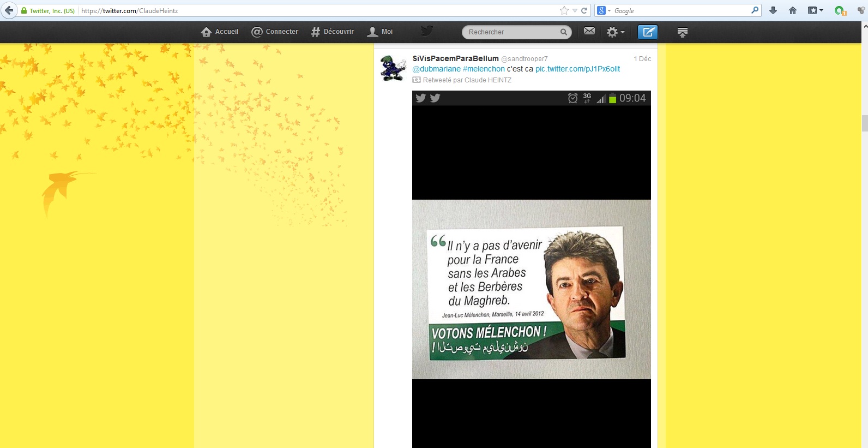Viewport: 868px width, 448px height.
Task: Open the Twitter settings gear dropdown
Action: pyautogui.click(x=615, y=32)
